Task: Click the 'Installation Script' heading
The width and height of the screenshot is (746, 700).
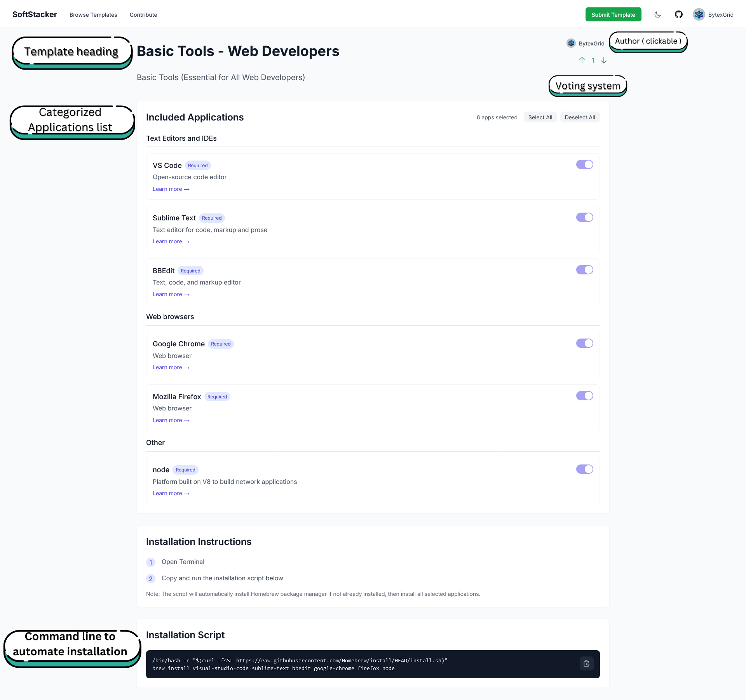Action: (x=185, y=635)
